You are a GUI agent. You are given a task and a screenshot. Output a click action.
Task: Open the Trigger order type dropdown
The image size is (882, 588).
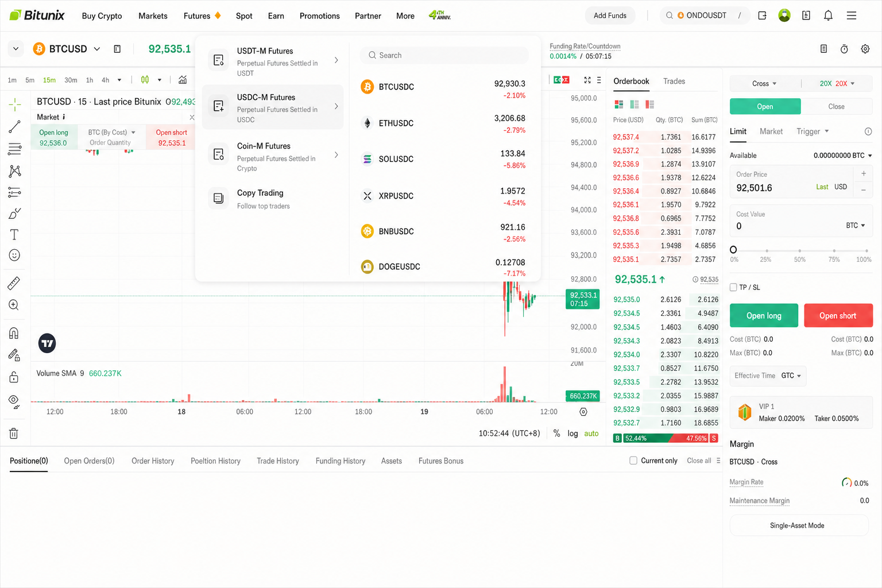pos(813,131)
